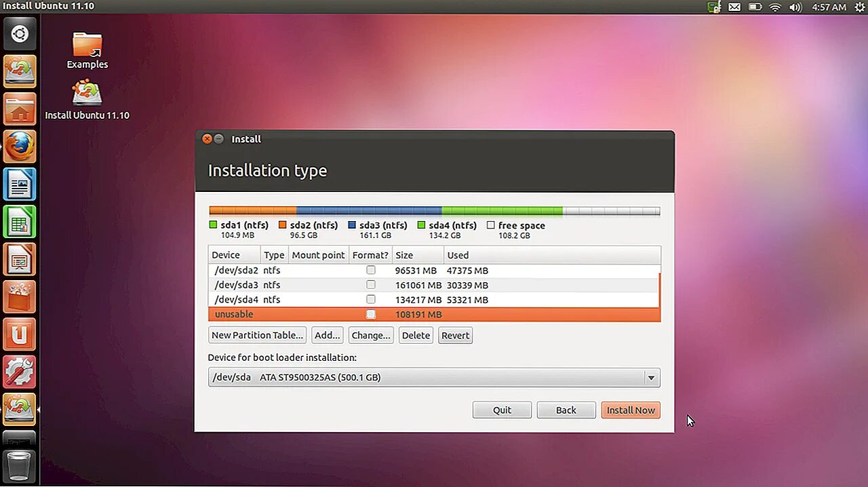Click the 53321 MB used cell
Screen dimensions: 868x487
467,299
